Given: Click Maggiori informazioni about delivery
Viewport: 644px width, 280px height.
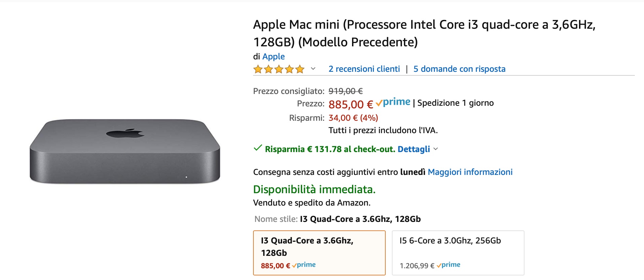Looking at the screenshot, I should (471, 172).
